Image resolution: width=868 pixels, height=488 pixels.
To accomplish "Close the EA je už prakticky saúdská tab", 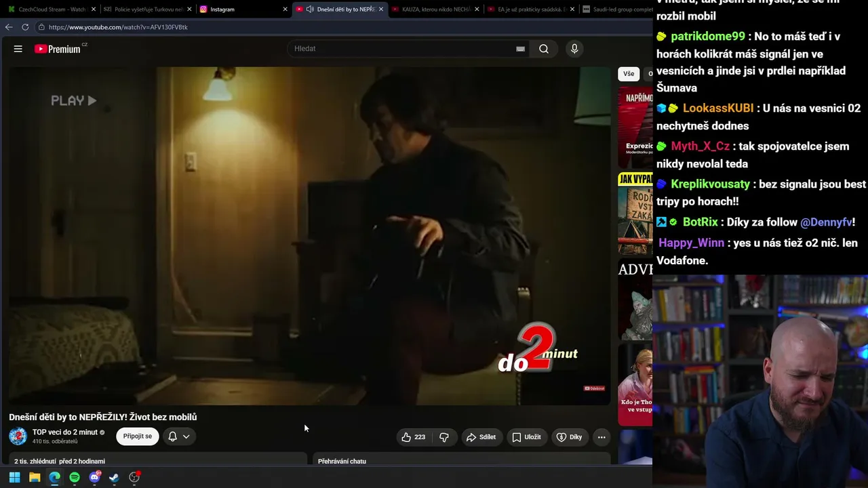I will pos(572,9).
